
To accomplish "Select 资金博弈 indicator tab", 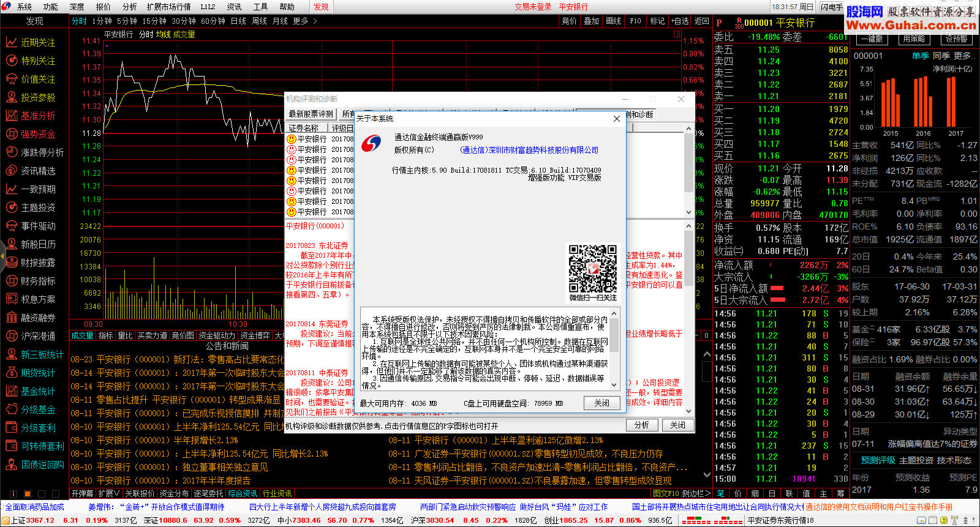I will coord(255,335).
